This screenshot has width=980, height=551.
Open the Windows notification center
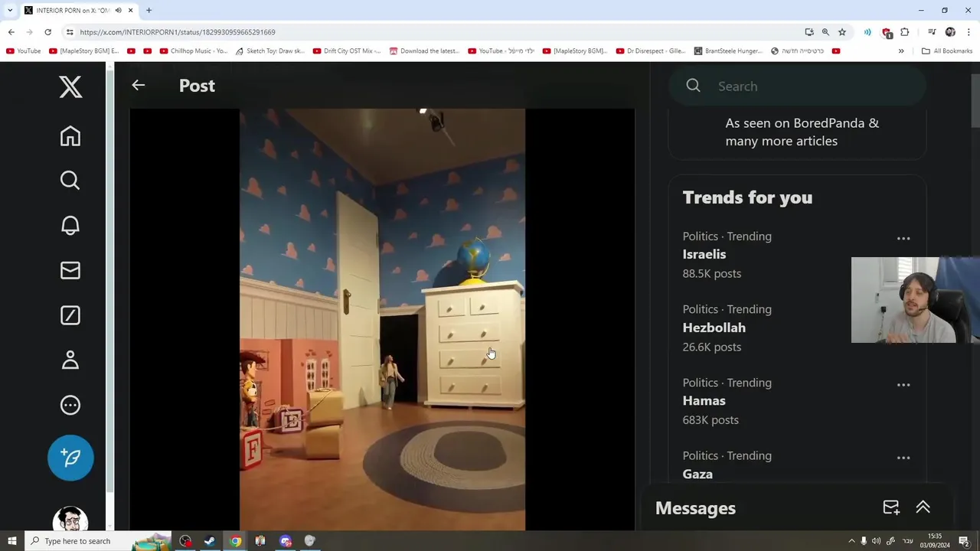[965, 541]
